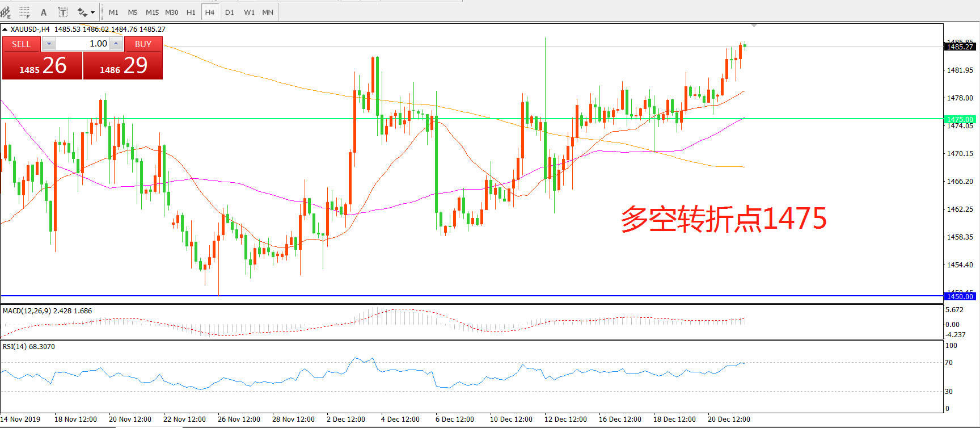The height and width of the screenshot is (428, 980).
Task: Select the Text Label tool
Action: (63, 12)
